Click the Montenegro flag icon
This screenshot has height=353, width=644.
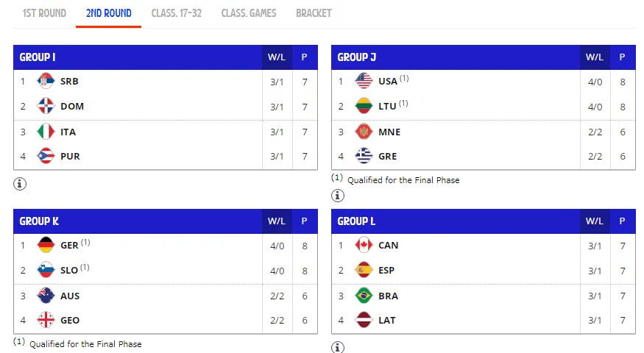click(x=364, y=132)
